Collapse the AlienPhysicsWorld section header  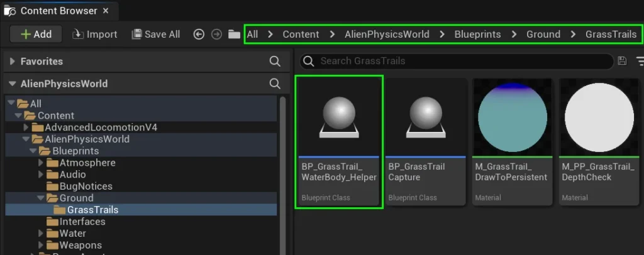pyautogui.click(x=12, y=84)
